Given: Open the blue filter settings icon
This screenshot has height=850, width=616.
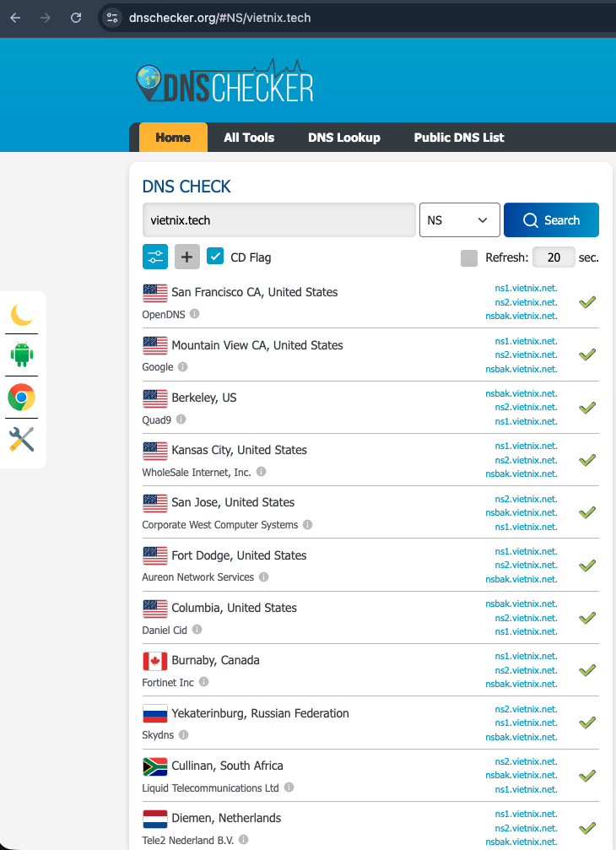Looking at the screenshot, I should (155, 257).
